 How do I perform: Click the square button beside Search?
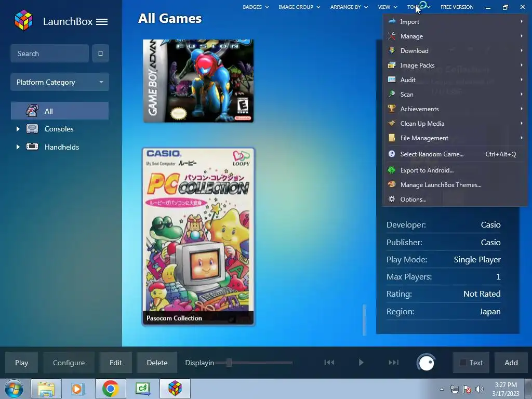(x=100, y=54)
